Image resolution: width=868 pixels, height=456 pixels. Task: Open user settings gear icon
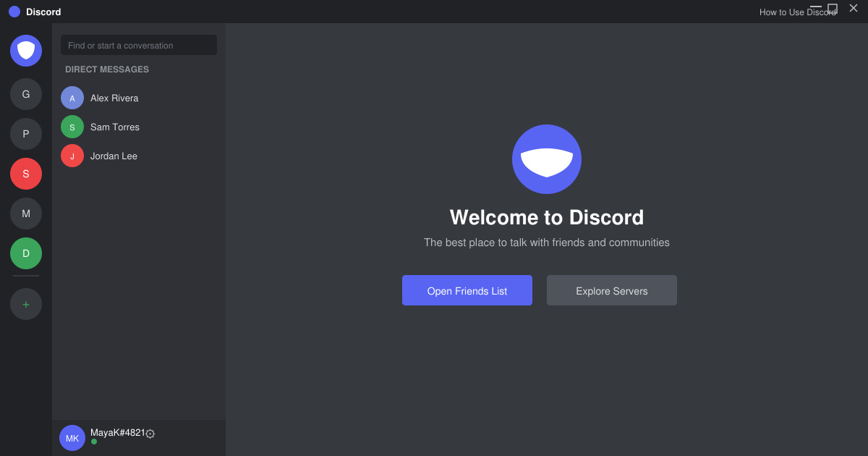[x=150, y=434]
